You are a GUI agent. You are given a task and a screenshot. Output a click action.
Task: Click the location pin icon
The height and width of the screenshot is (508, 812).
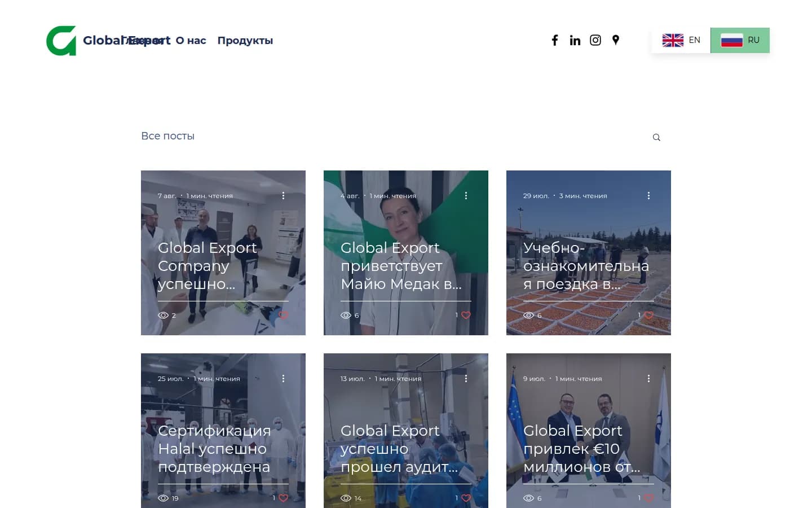tap(616, 40)
